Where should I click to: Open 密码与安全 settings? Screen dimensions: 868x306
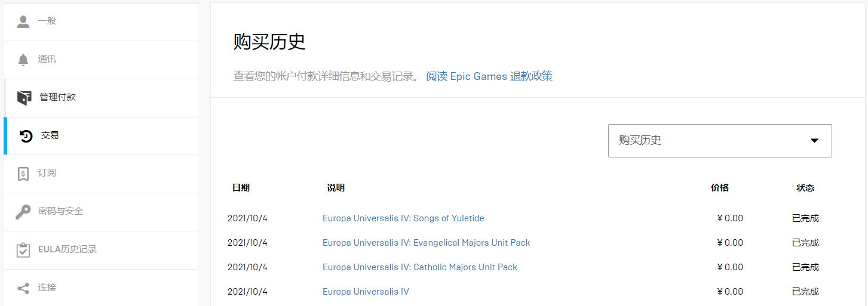[101, 212]
